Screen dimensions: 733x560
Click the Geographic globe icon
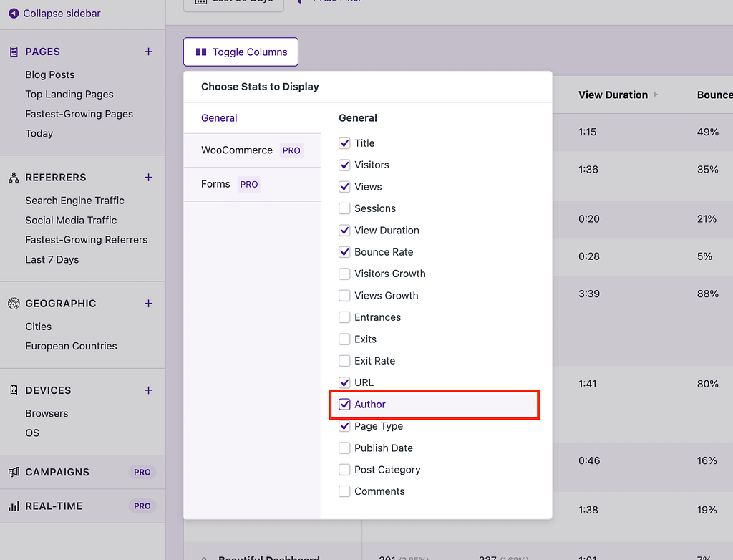(12, 303)
